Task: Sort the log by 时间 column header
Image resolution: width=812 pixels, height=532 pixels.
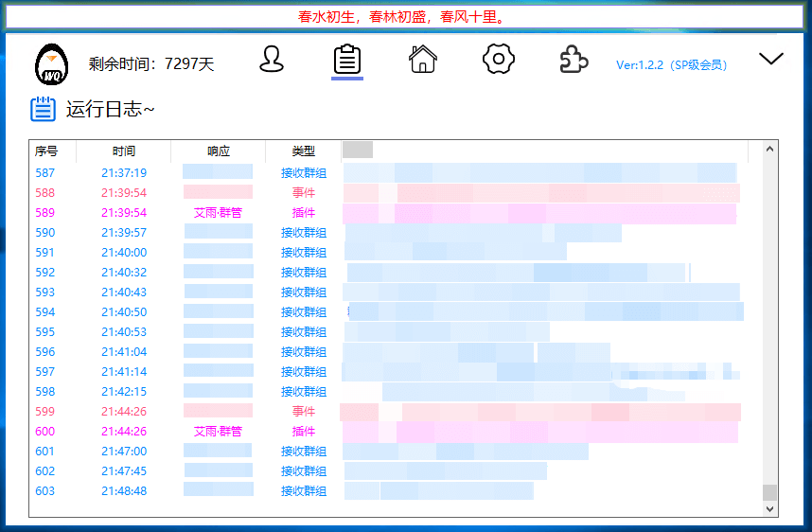Action: pyautogui.click(x=123, y=151)
